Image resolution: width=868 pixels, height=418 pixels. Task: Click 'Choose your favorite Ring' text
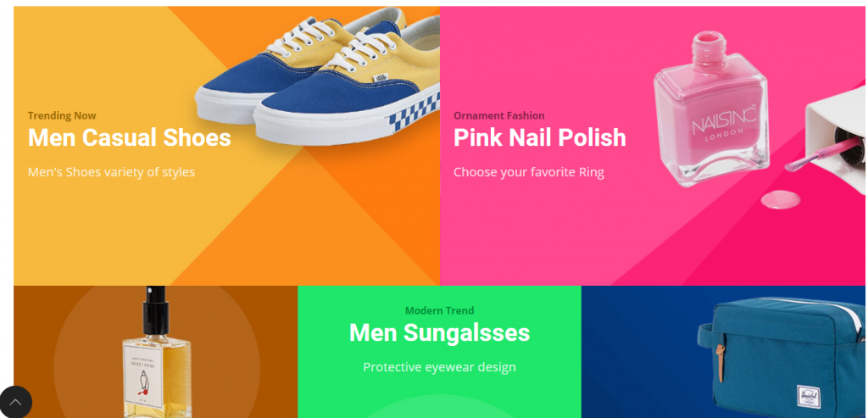click(x=529, y=172)
